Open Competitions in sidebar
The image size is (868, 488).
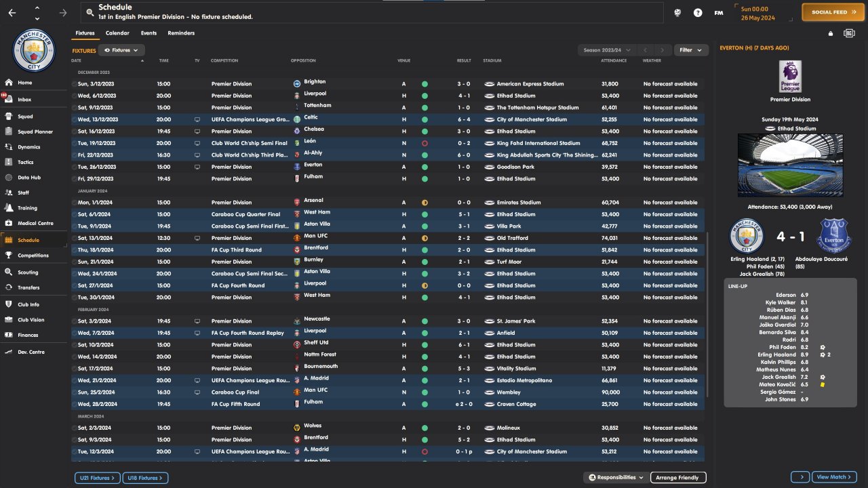[34, 256]
